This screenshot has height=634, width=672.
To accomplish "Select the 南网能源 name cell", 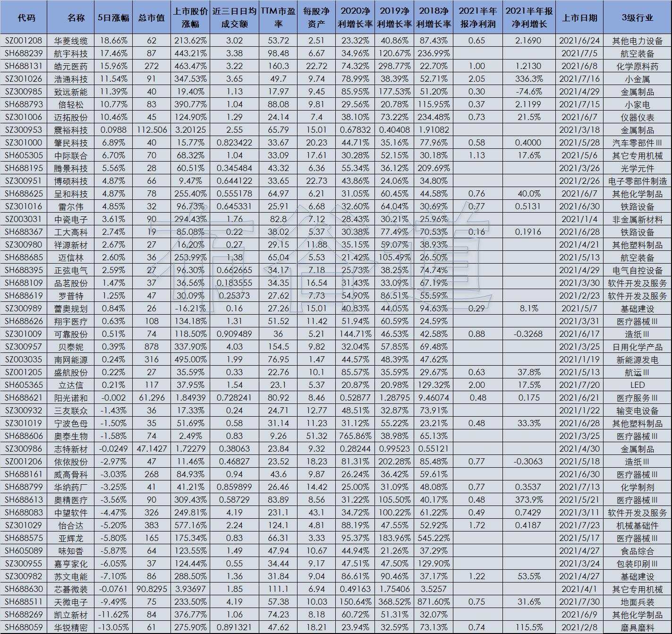I will [x=71, y=360].
